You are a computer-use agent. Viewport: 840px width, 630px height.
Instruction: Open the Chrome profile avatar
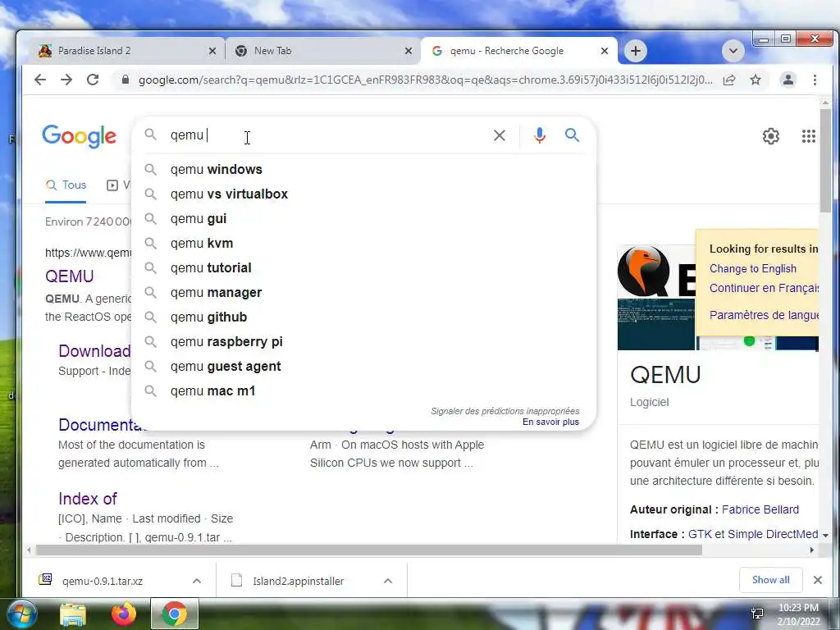click(788, 80)
